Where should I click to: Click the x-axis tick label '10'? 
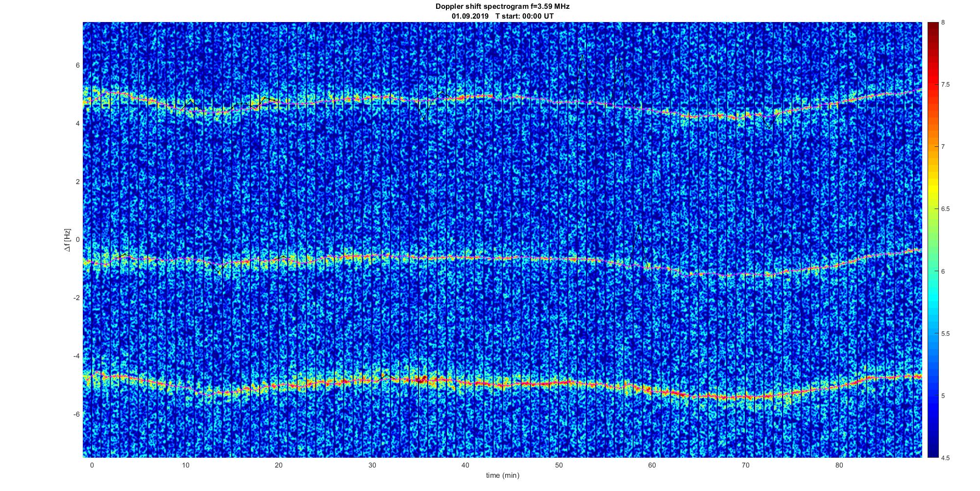[185, 465]
